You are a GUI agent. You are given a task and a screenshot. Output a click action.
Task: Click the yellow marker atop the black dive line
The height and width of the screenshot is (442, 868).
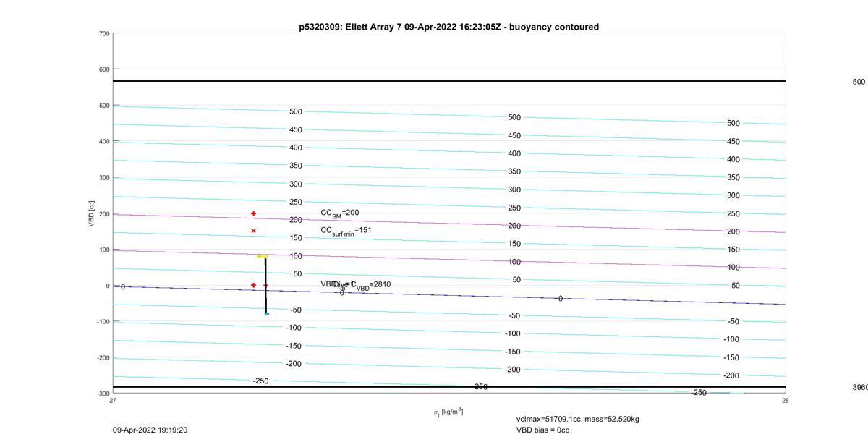(x=263, y=256)
